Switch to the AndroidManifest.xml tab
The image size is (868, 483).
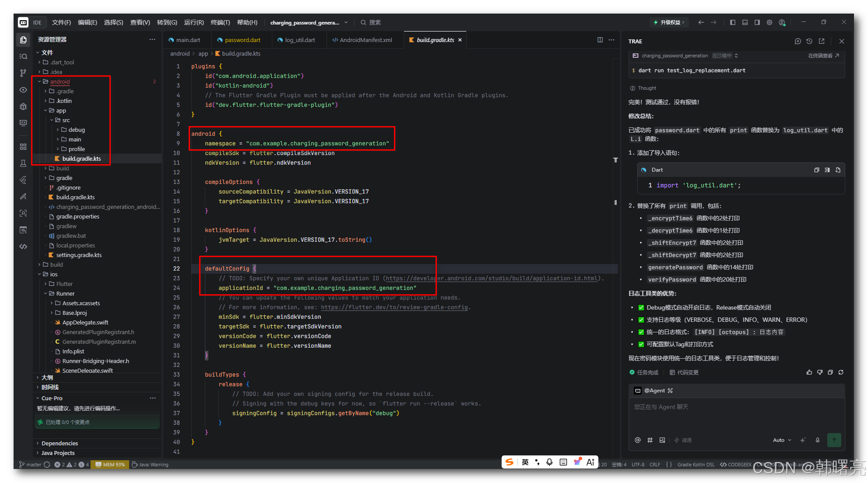365,40
